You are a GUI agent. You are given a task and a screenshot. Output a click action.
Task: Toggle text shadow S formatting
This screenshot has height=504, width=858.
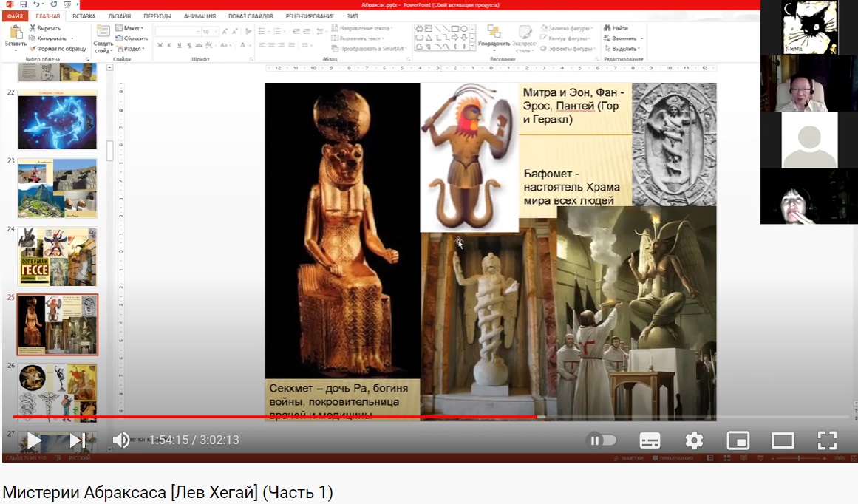(x=189, y=45)
